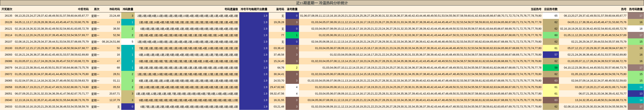Click the '温号数量' column header
644x110 pixels.
tap(292, 9)
